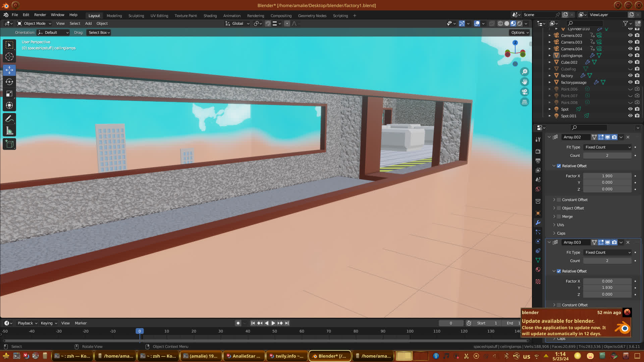Select the Rotate tool
Viewport: 644px width, 362px height.
(x=9, y=82)
